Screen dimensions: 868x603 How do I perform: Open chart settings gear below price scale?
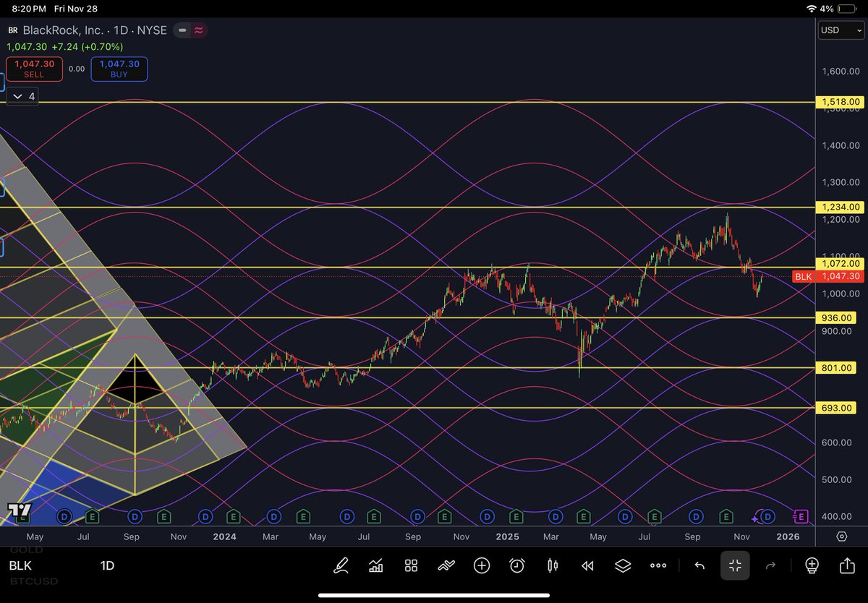point(842,536)
